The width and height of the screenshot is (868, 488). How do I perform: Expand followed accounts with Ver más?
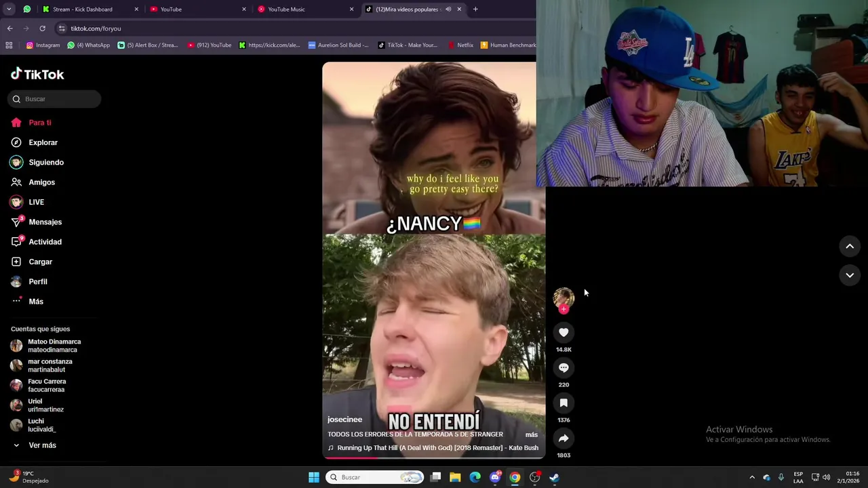(x=35, y=445)
